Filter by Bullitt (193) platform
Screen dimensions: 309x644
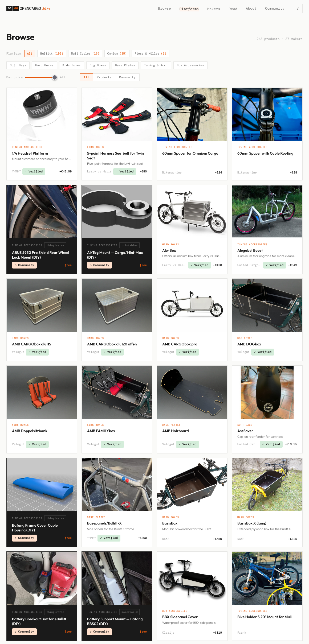point(52,53)
